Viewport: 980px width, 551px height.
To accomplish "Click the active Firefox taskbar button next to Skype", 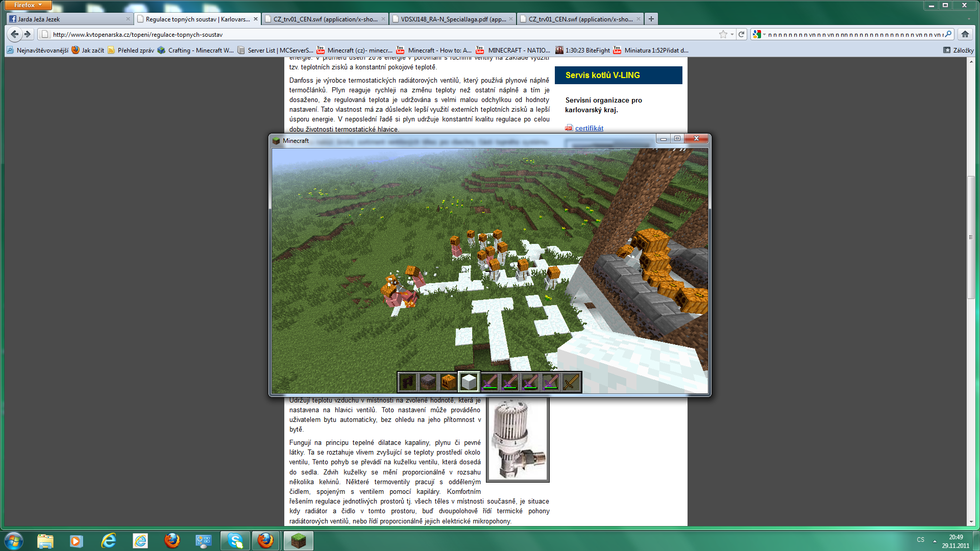I will pyautogui.click(x=266, y=541).
